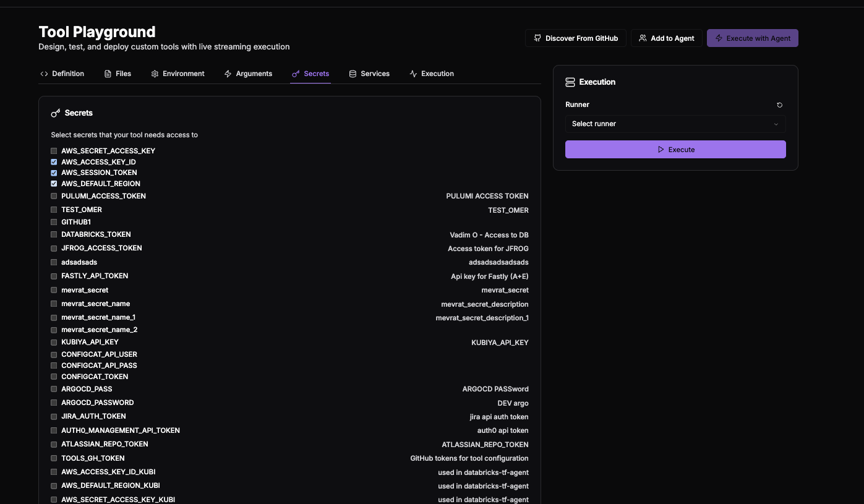The height and width of the screenshot is (504, 864).
Task: Uncheck the AWS_ACCESS_KEY_ID checkbox
Action: 54,162
